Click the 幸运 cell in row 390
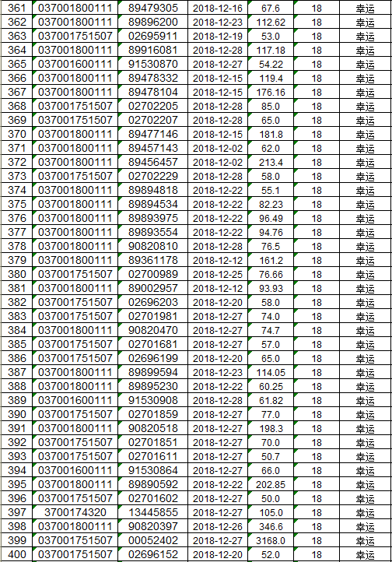The height and width of the screenshot is (562, 392). pos(365,414)
